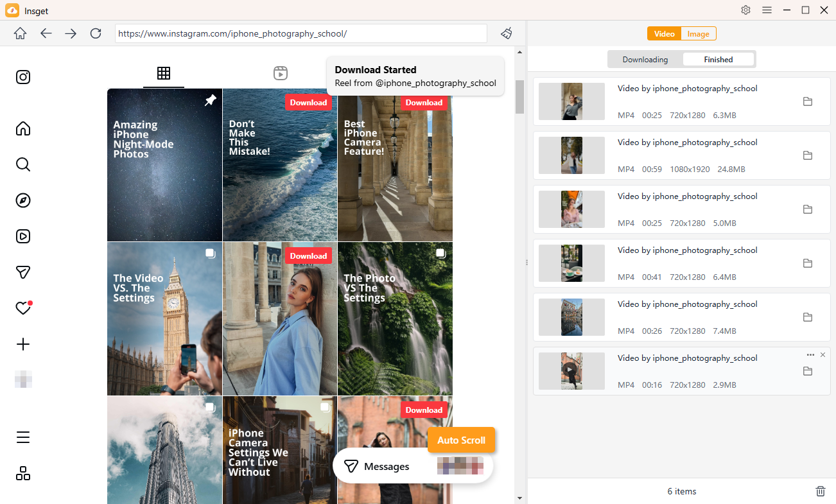Open the three-dot menu on the last download item
Viewport: 836px width, 504px height.
coord(810,354)
